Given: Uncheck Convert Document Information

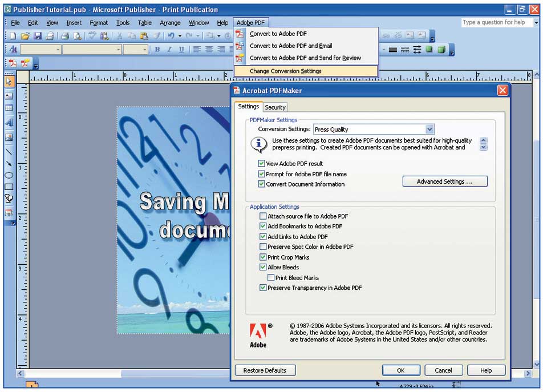Looking at the screenshot, I should 261,184.
